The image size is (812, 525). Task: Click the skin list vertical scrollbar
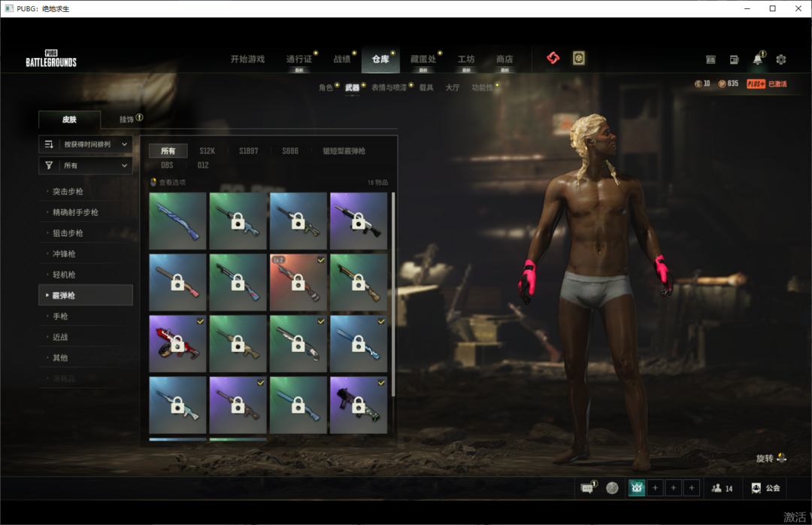[392, 293]
